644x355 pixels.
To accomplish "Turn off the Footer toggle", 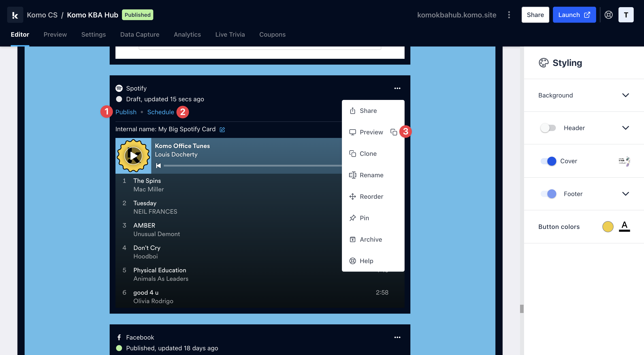I will click(x=548, y=194).
